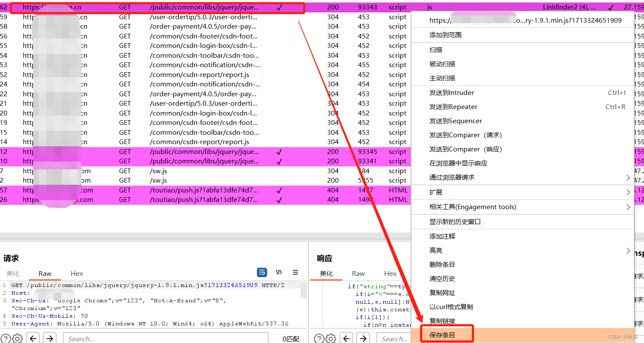Select history row 7 /sw.js with status 304
This screenshot has height=343, width=644.
click(206, 171)
